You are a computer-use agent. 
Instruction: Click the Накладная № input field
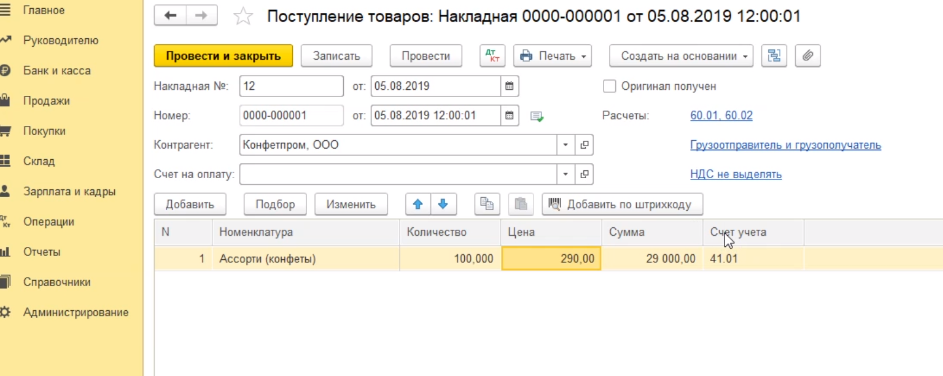pyautogui.click(x=291, y=86)
